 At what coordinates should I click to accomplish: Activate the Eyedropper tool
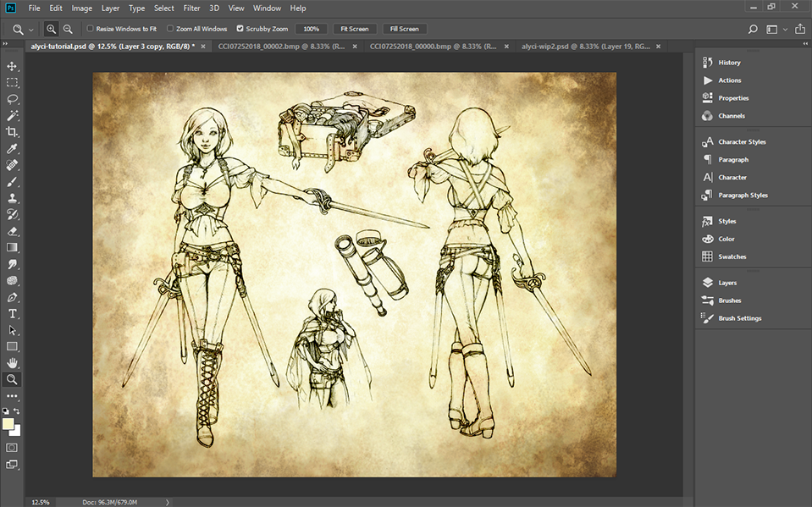point(12,149)
